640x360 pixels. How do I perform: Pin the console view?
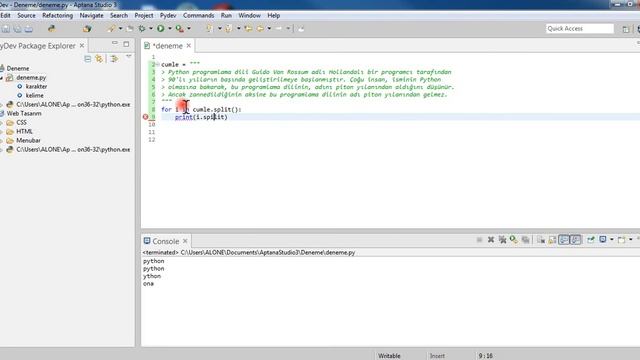(x=591, y=240)
